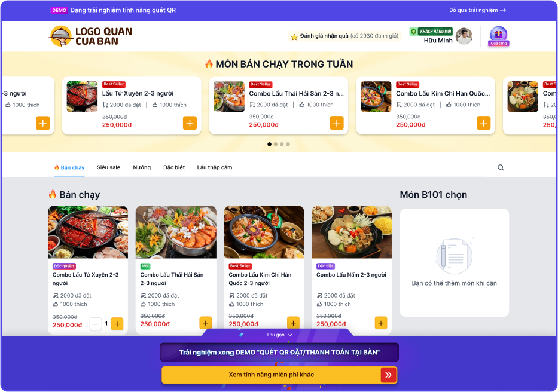Click Xem tính năng miễn phí khác
The image size is (558, 392).
[271, 375]
